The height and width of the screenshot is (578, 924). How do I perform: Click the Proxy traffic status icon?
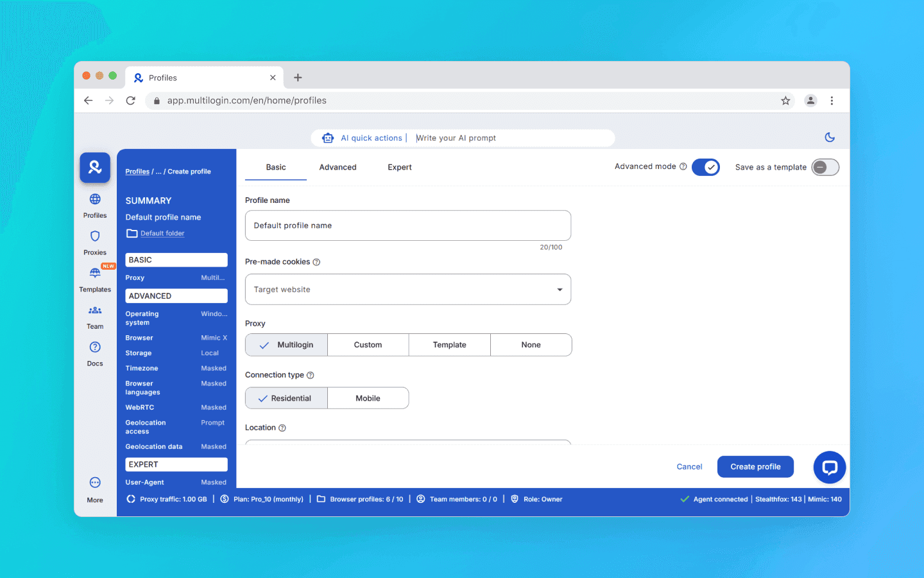point(131,499)
